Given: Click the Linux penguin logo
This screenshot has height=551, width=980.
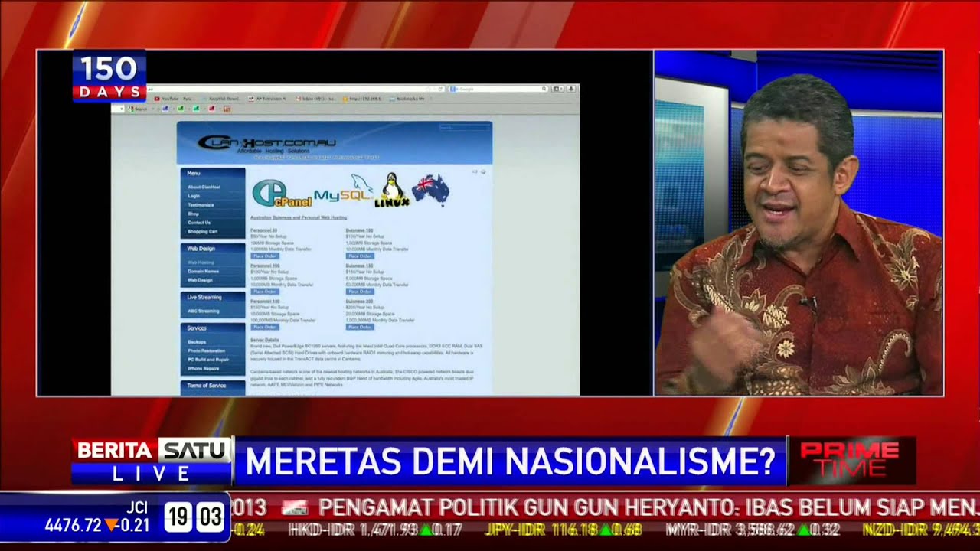Looking at the screenshot, I should (x=392, y=191).
